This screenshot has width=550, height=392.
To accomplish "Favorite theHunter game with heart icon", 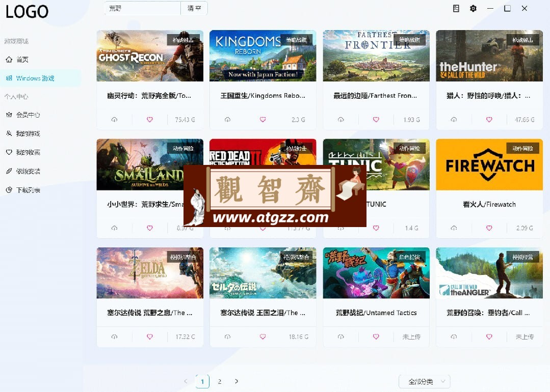I will coord(489,120).
